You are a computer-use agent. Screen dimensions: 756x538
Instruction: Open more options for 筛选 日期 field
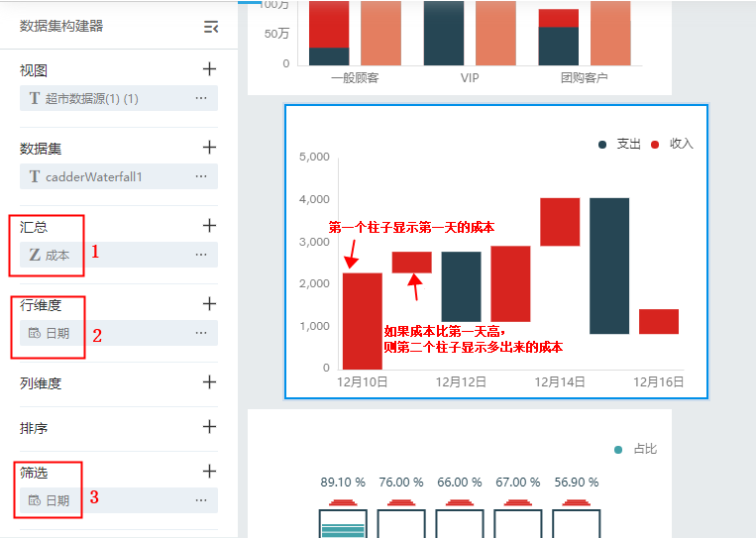201,500
